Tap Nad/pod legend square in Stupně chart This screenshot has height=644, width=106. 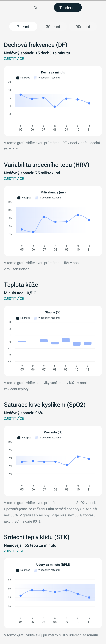(x=18, y=318)
